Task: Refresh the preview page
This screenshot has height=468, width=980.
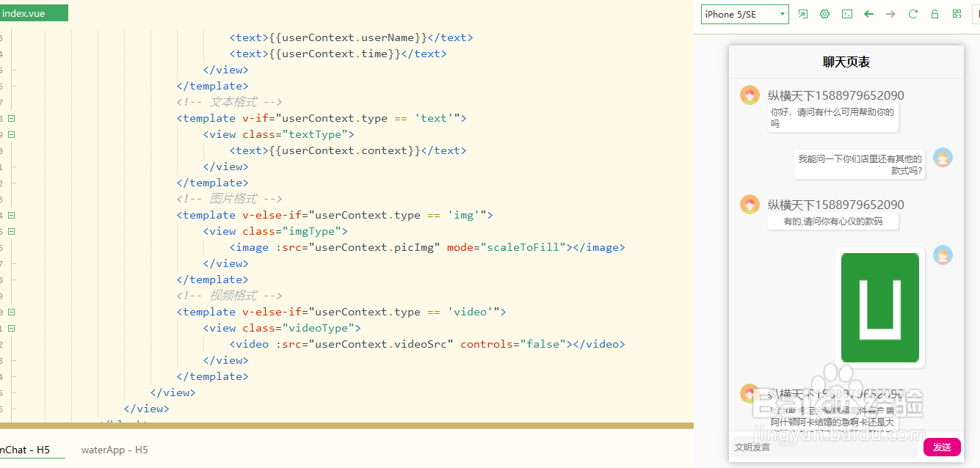Action: click(x=913, y=14)
